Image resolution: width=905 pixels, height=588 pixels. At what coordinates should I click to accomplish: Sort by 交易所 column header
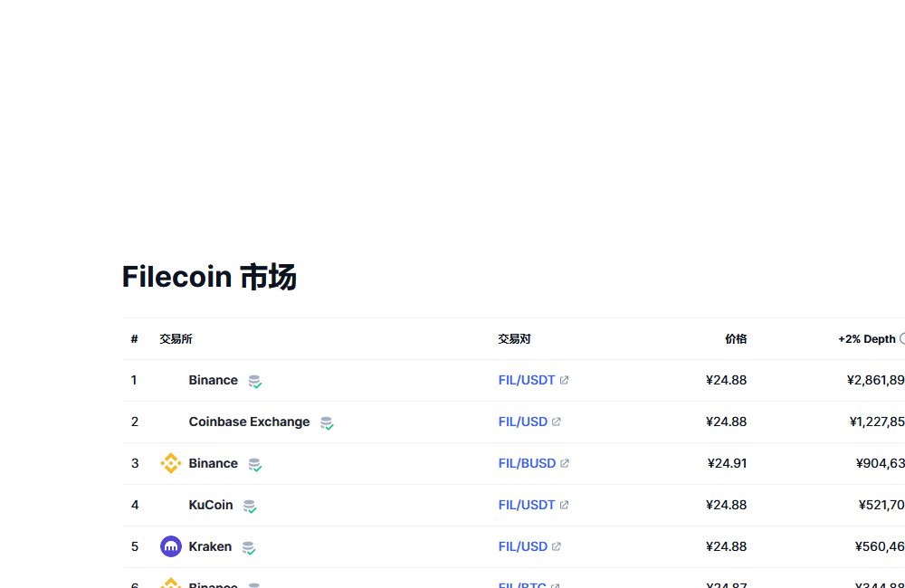point(176,338)
